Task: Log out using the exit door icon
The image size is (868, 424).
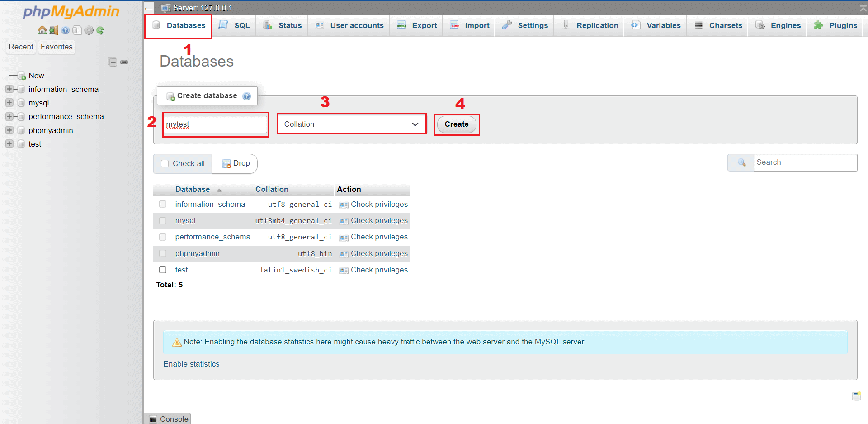Action: point(54,30)
